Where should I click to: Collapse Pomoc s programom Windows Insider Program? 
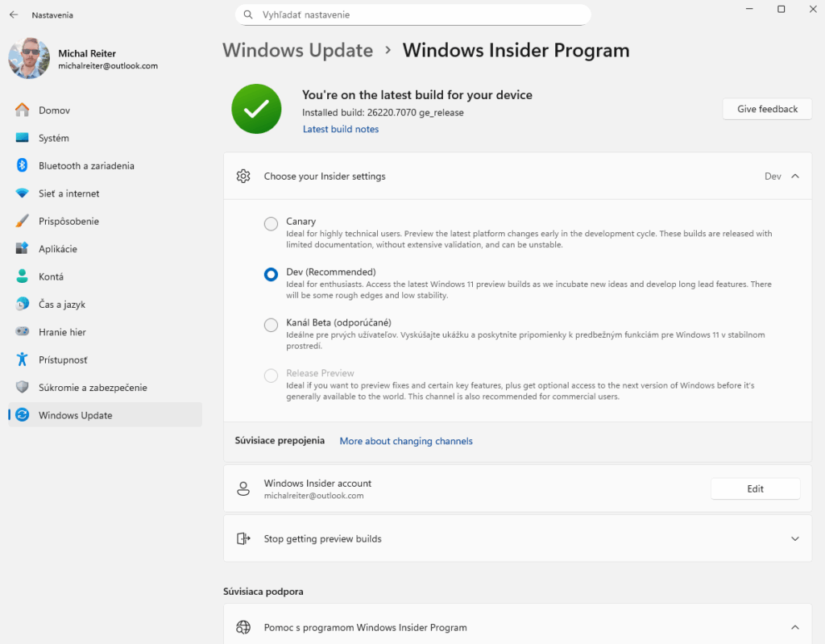click(794, 626)
